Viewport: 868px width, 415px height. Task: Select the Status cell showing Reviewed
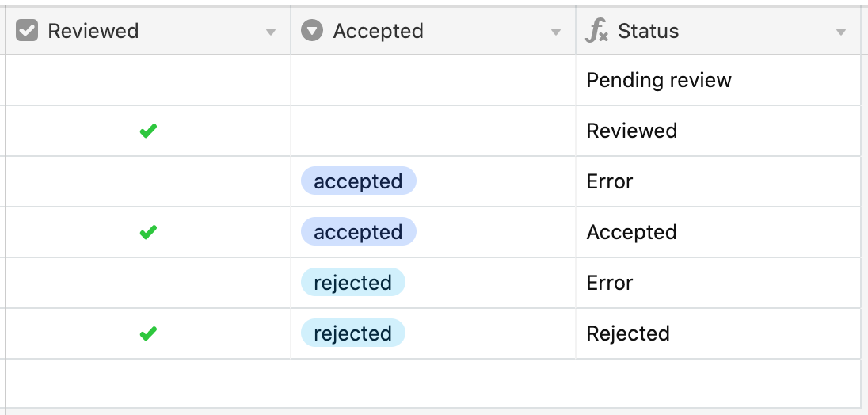tap(718, 131)
